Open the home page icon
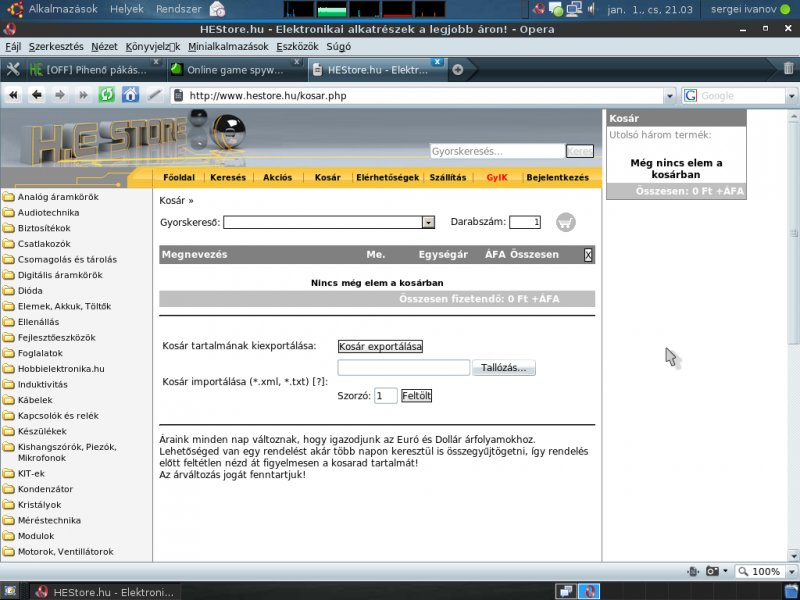Viewport: 800px width, 600px height. tap(130, 95)
